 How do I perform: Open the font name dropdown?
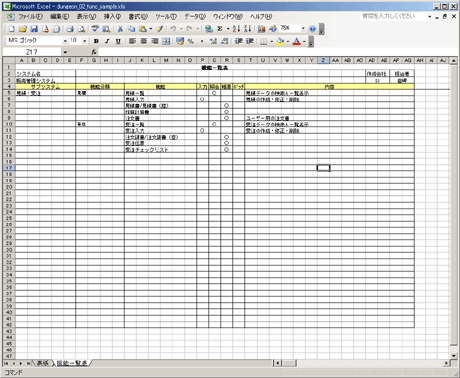(x=65, y=41)
